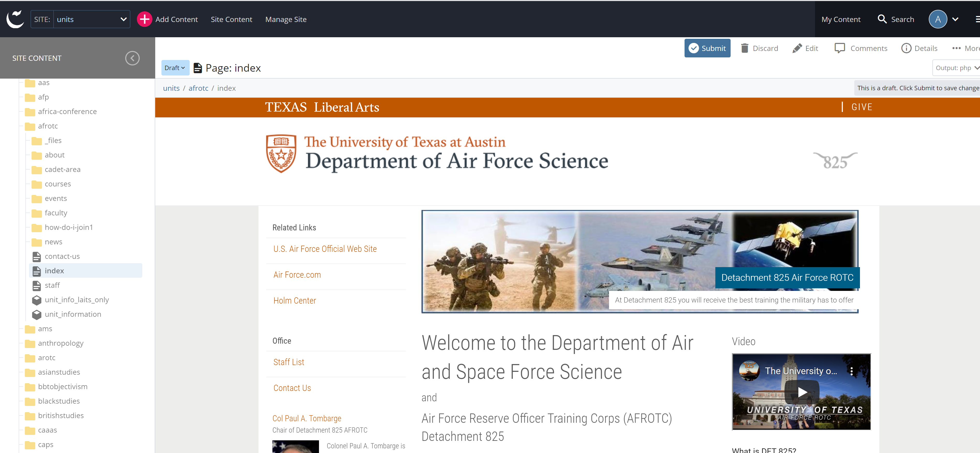Viewport: 980px width, 453px height.
Task: Open the cadet-area folder in tree
Action: (62, 169)
